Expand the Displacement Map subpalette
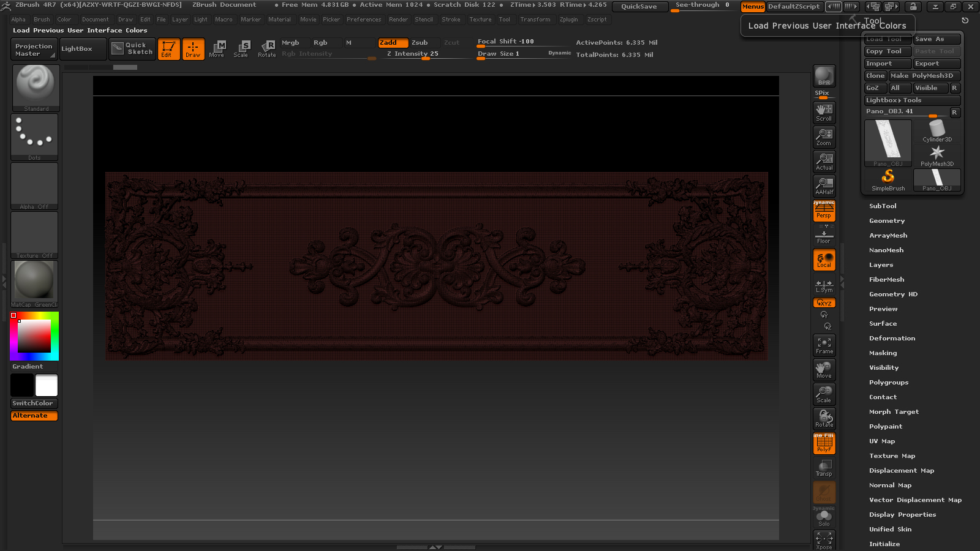The width and height of the screenshot is (980, 551). 902,471
